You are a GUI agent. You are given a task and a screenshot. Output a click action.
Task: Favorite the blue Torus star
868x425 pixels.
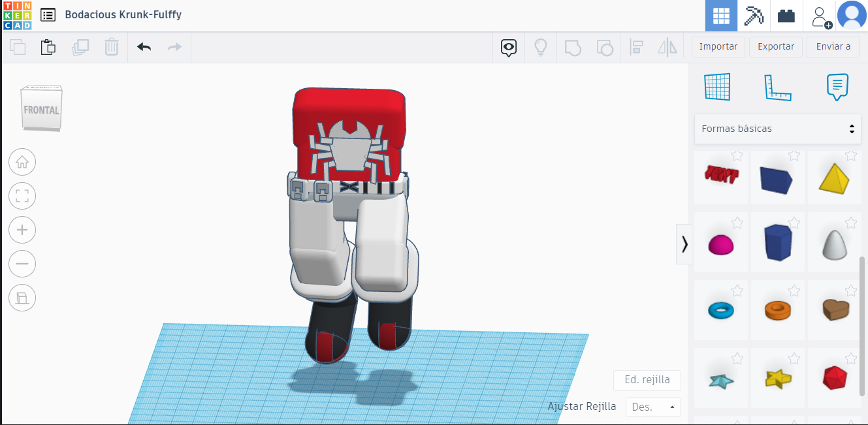click(737, 291)
